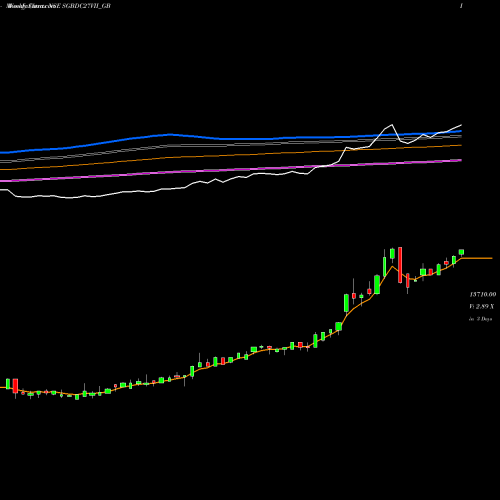
Task: Click the last green candlestick on the right
Action: click(462, 252)
